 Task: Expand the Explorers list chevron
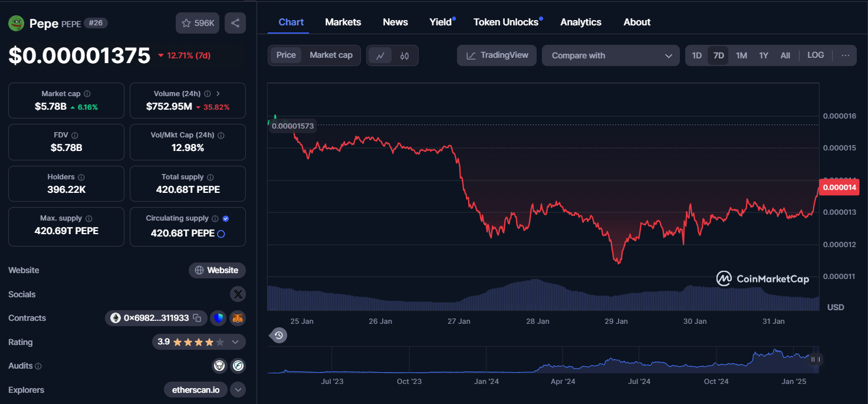click(238, 390)
